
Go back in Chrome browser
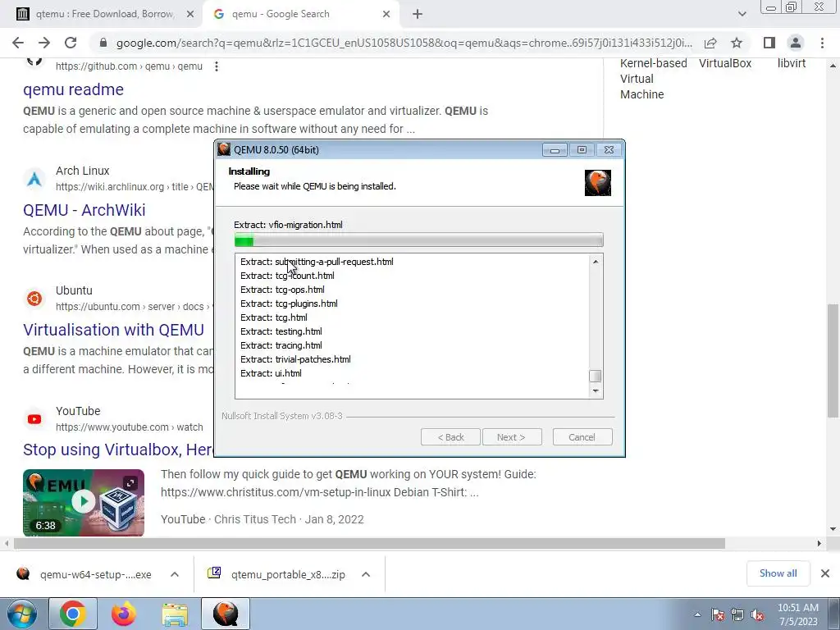[18, 43]
